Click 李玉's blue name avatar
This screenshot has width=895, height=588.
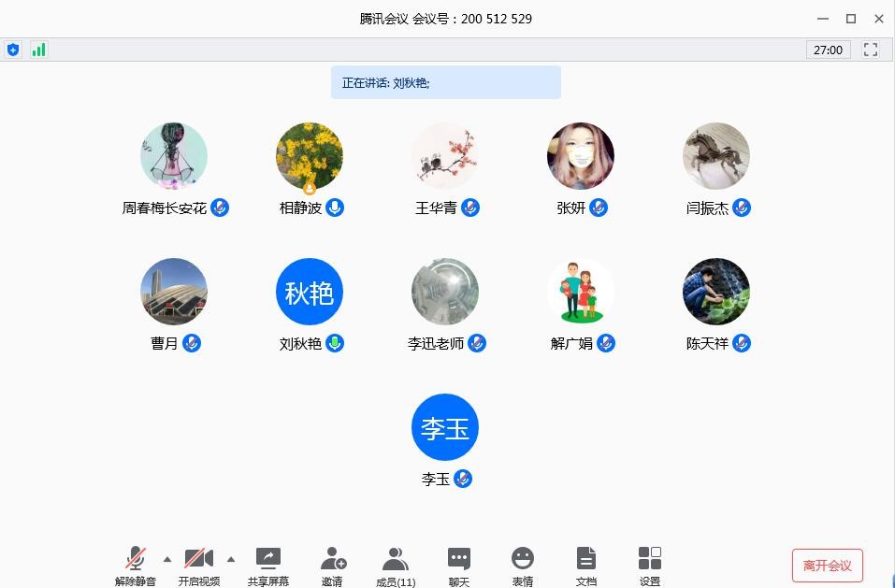click(445, 427)
